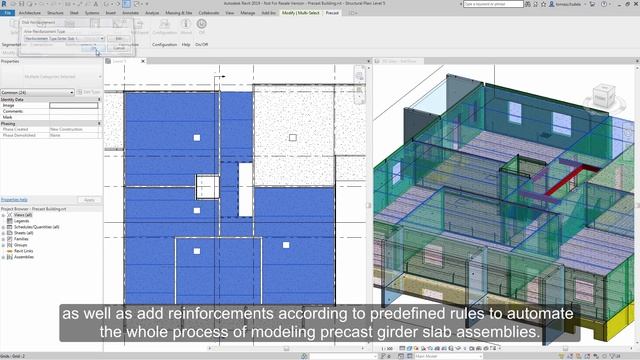Open the Properties help link
This screenshot has height=360, width=640.
(x=14, y=200)
